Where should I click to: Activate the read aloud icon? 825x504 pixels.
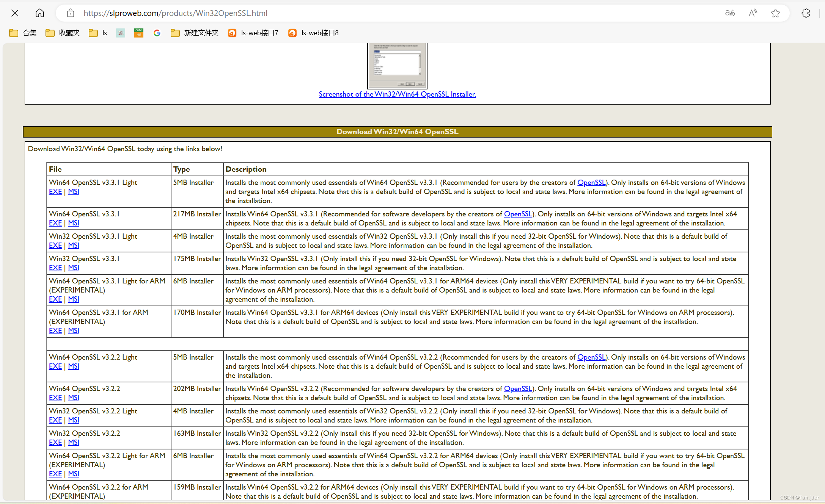pos(753,13)
